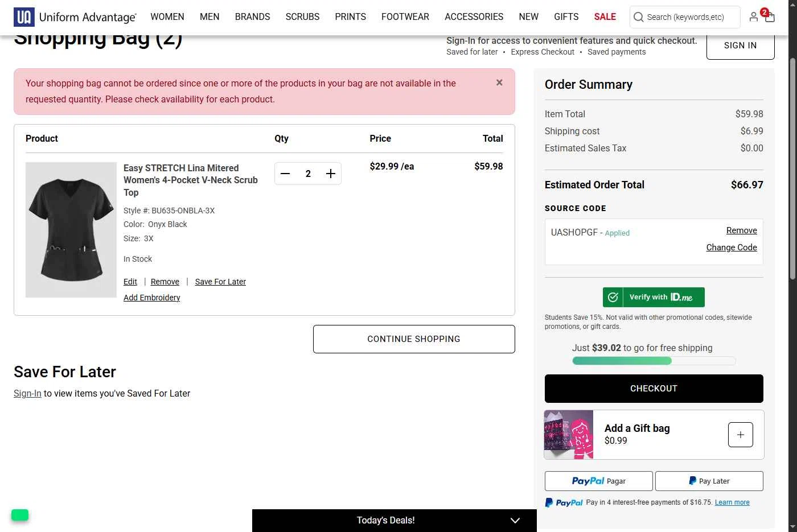Increase item quantity with plus

click(330, 174)
